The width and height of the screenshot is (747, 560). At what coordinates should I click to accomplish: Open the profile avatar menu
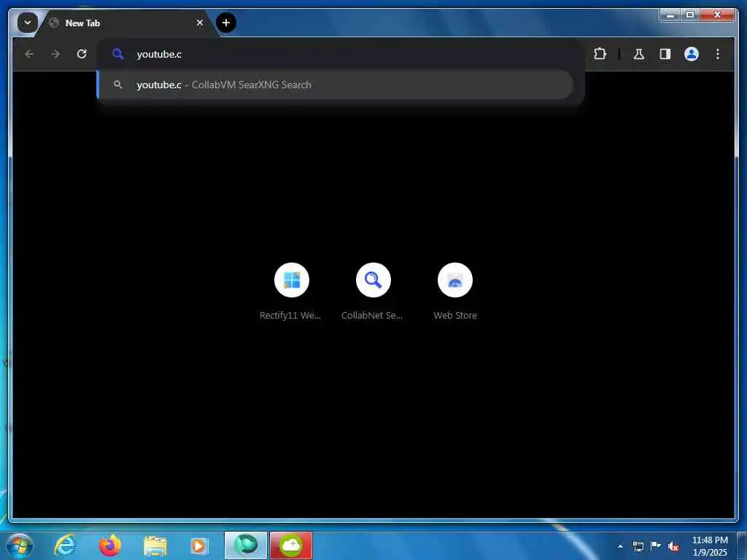click(692, 54)
